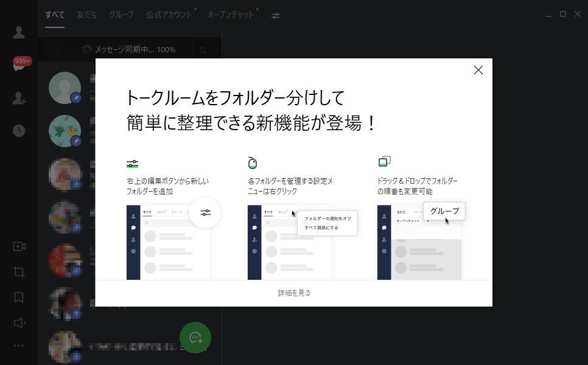588x365 pixels.
Task: Start a new chat with the green compose button
Action: [x=195, y=338]
